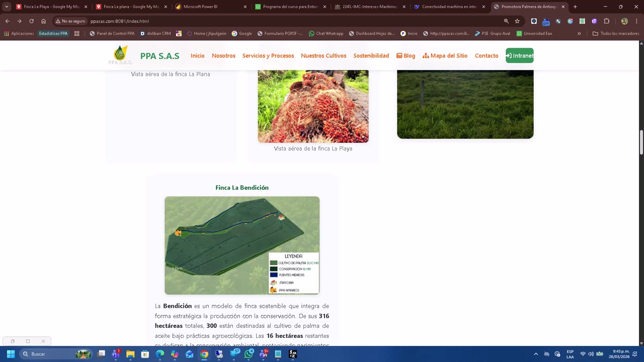Screen dimensions: 644x362
Task: Open Task View on the taskbar
Action: (101, 354)
